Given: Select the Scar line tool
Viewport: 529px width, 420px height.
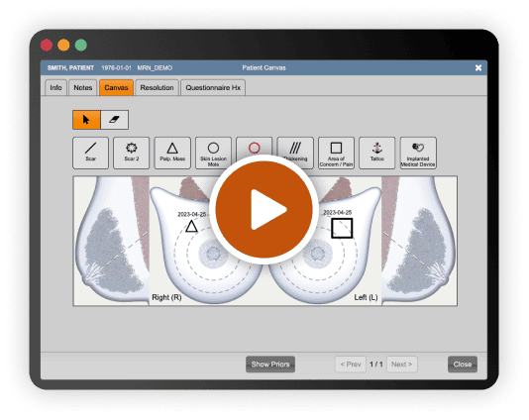Looking at the screenshot, I should [x=90, y=153].
